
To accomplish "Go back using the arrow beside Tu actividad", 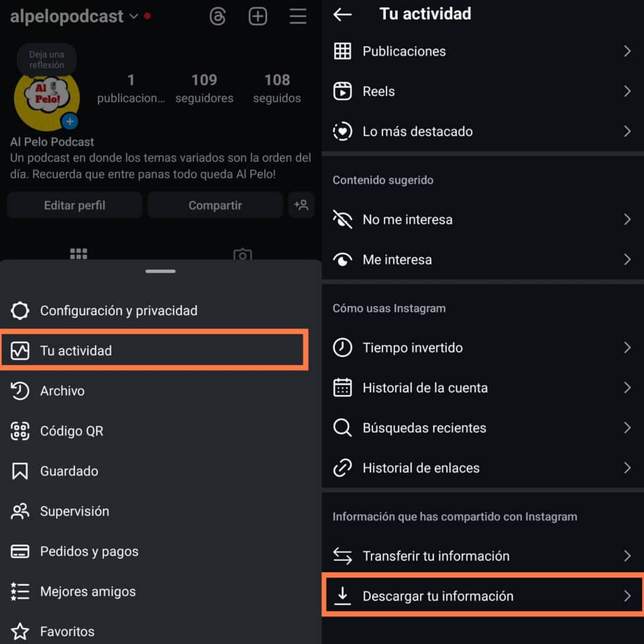I will tap(342, 14).
